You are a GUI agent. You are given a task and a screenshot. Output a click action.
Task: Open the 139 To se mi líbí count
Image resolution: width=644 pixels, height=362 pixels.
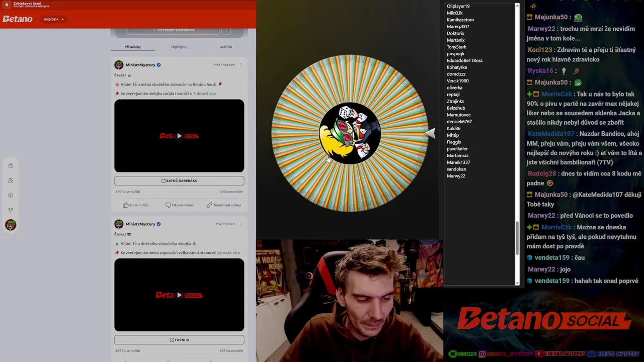point(128,192)
